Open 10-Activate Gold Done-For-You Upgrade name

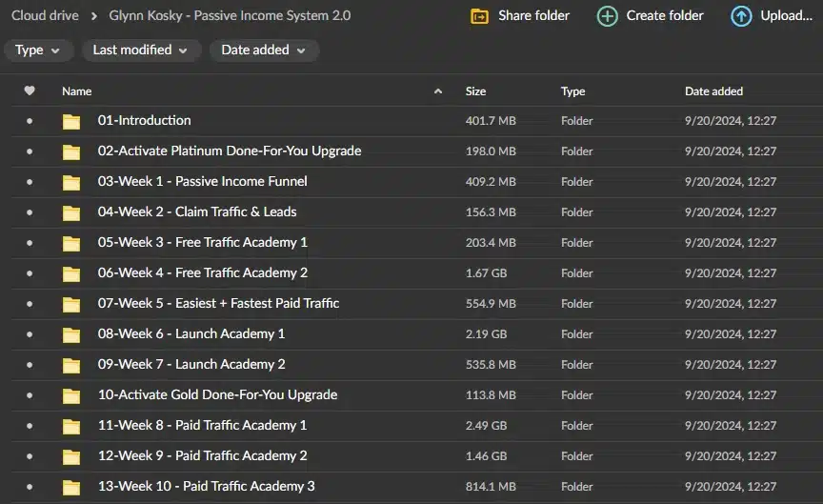coord(218,394)
